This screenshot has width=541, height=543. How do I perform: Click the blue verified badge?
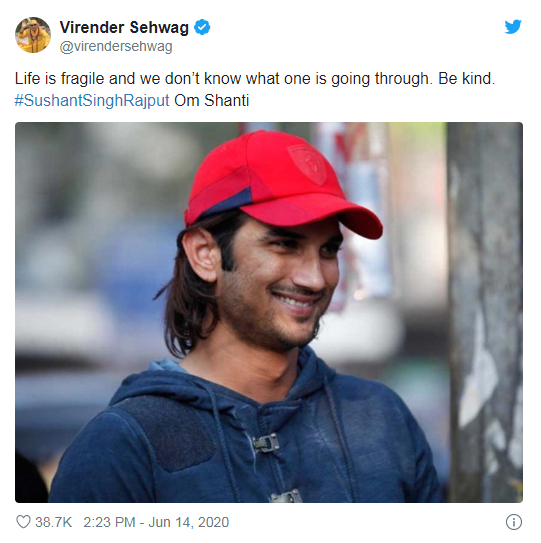click(x=202, y=27)
